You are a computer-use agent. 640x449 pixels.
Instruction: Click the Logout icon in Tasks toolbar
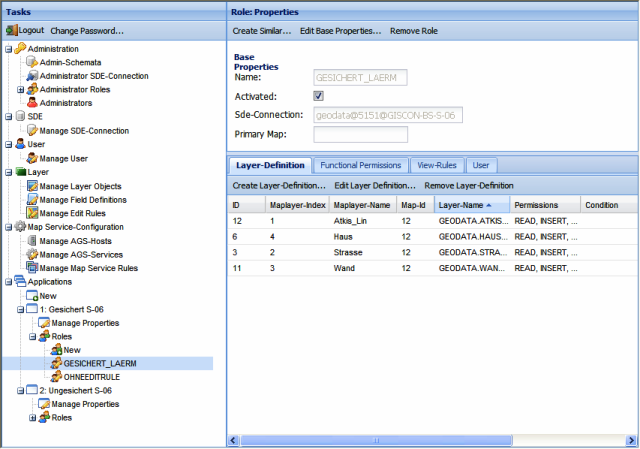pyautogui.click(x=12, y=31)
